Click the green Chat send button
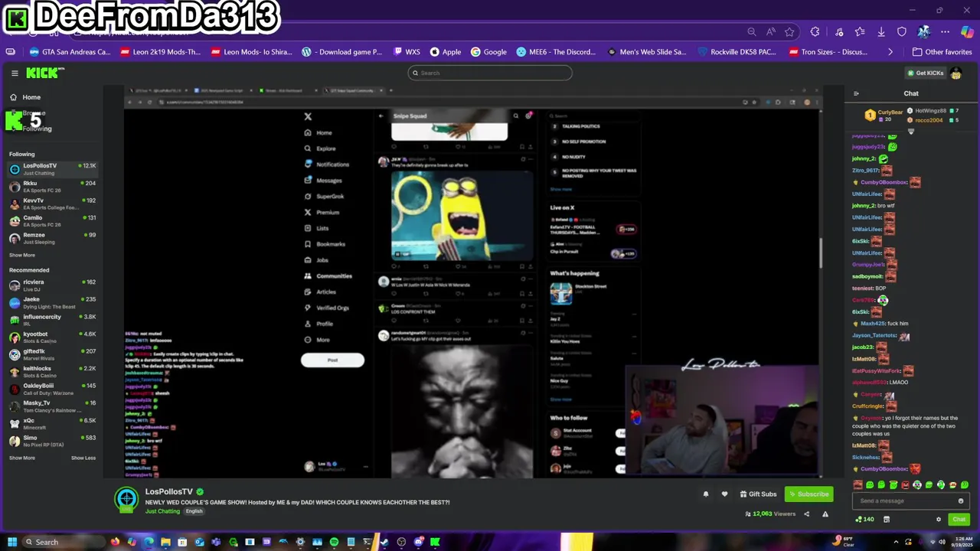 coord(959,520)
